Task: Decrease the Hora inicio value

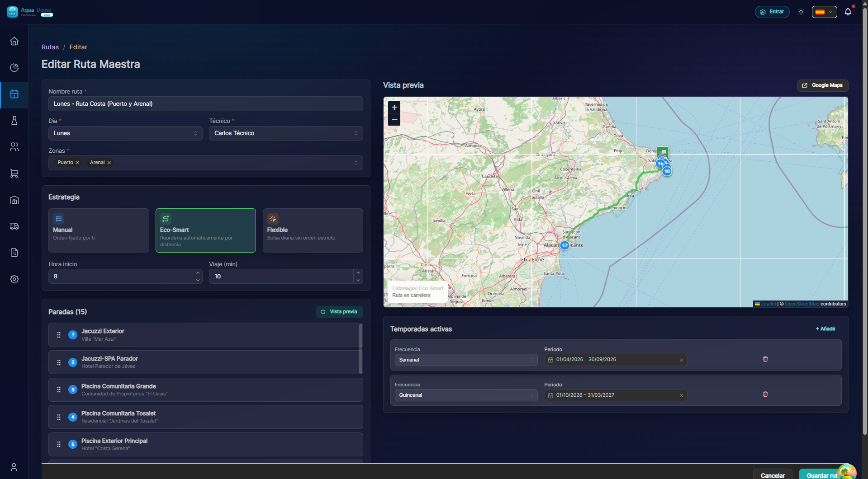Action: (x=198, y=280)
